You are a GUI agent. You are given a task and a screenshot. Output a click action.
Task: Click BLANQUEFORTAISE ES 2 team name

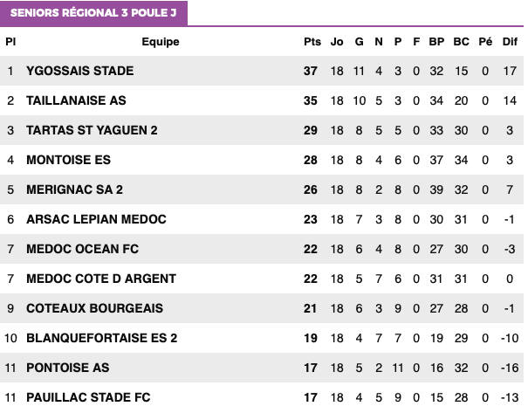[x=102, y=338]
